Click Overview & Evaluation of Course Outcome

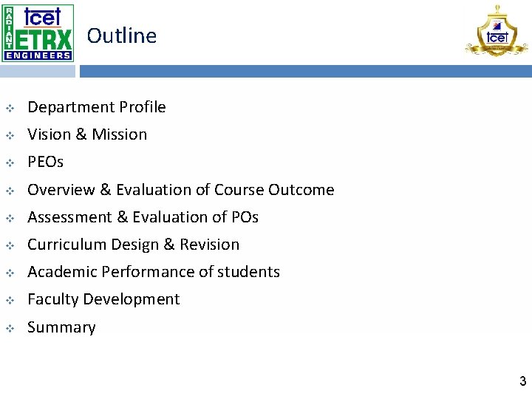point(180,190)
